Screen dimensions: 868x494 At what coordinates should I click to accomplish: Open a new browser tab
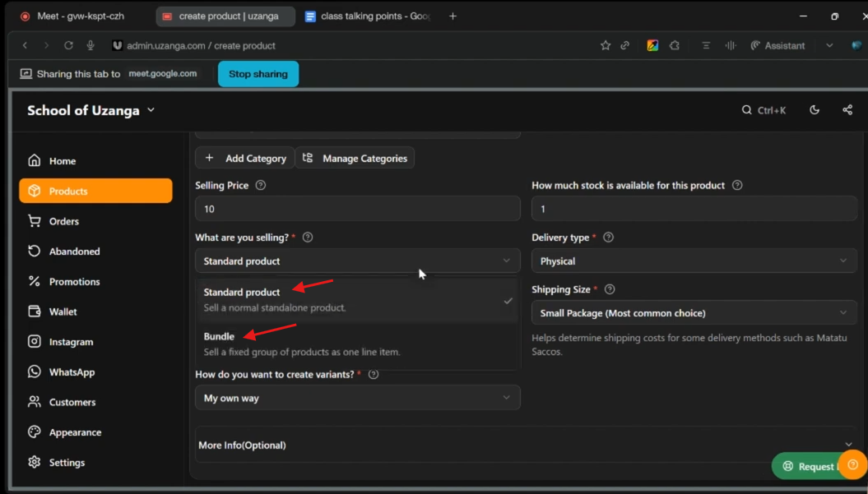click(x=453, y=16)
